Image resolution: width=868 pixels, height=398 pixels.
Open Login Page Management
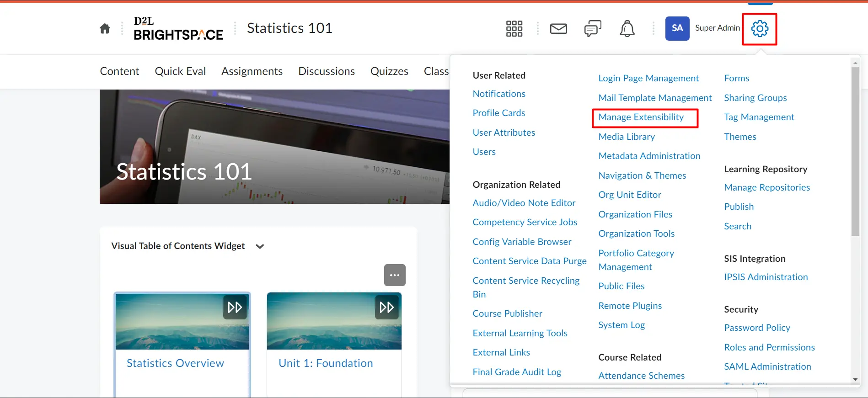tap(648, 78)
